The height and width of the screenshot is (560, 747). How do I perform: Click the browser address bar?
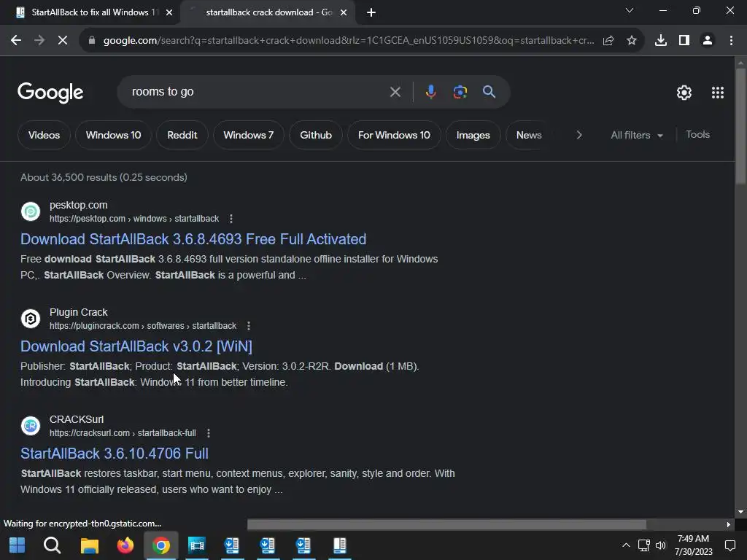click(x=348, y=41)
